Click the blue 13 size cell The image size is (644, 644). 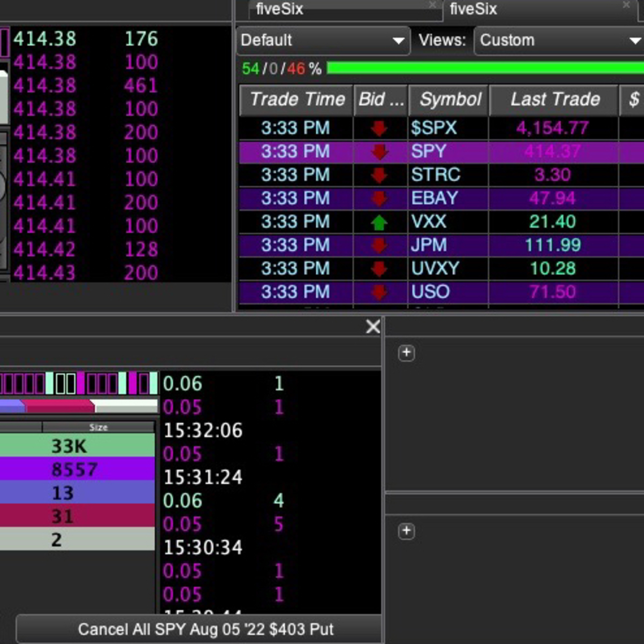click(x=77, y=492)
